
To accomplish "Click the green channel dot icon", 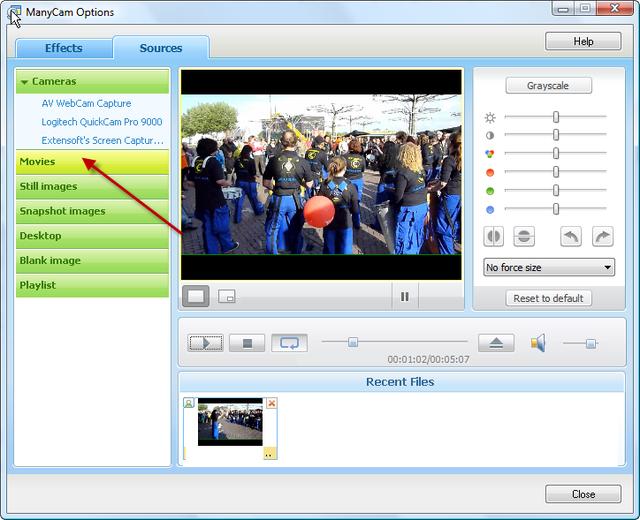I will click(490, 191).
